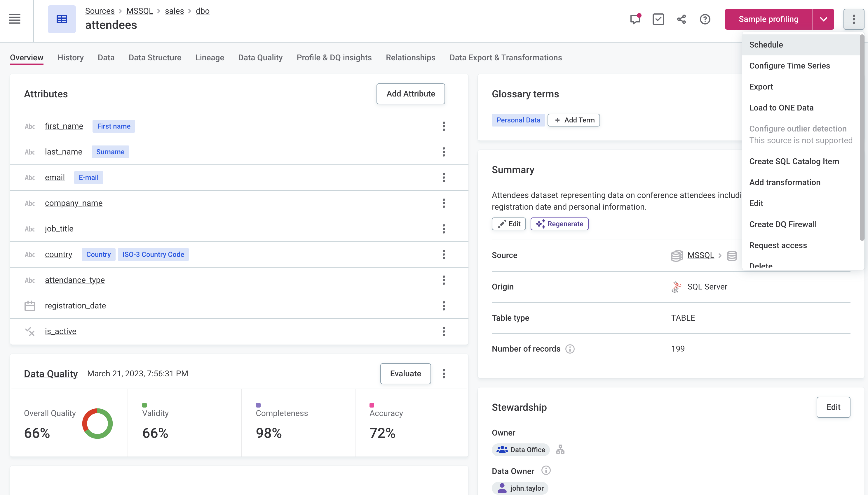Click the checkmark task icon
The image size is (868, 495).
coord(658,19)
